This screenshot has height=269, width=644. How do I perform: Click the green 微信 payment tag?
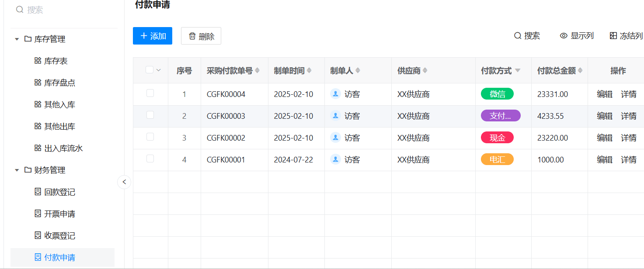[497, 94]
